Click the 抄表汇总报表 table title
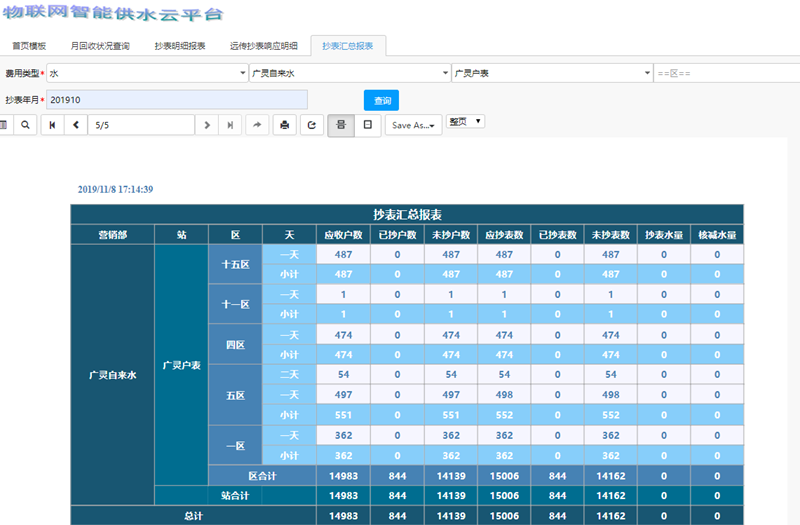Screen dimensions: 800x525 point(407,214)
